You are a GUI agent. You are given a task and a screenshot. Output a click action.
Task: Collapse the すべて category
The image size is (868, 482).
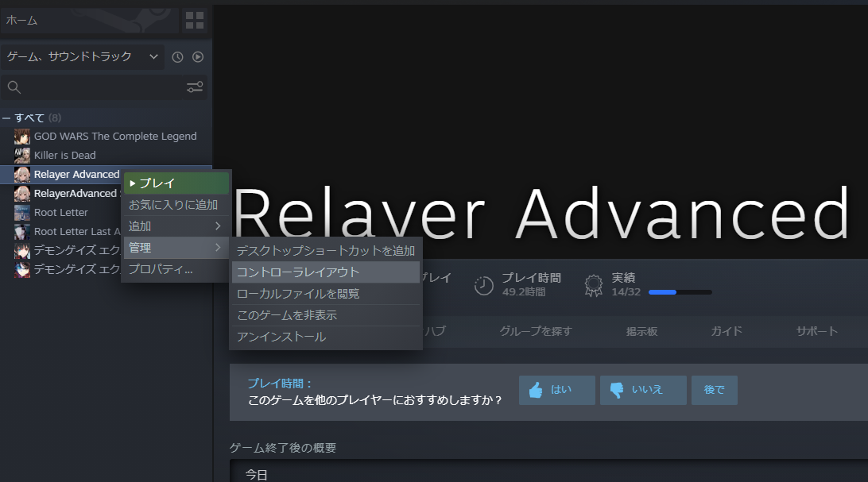coord(6,118)
